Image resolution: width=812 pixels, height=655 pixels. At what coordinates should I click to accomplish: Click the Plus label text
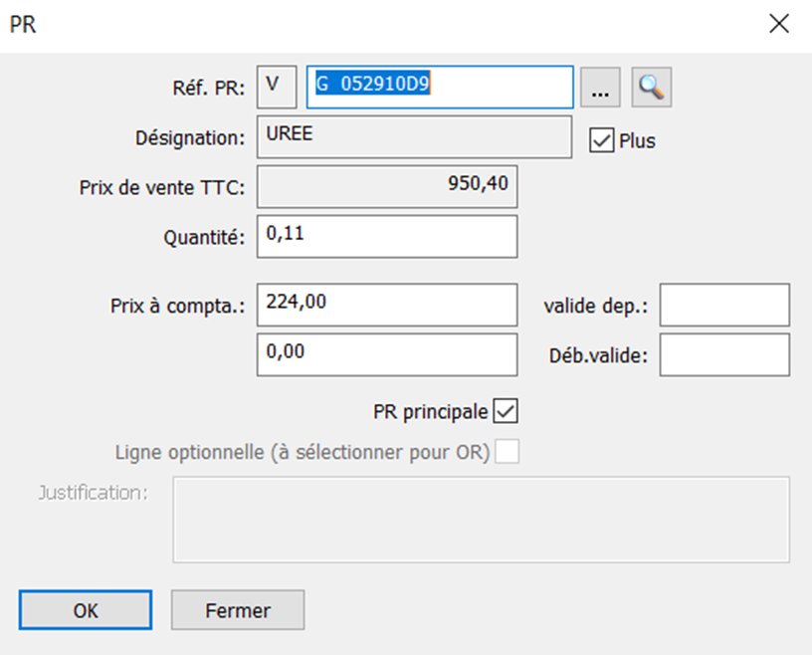pos(638,141)
